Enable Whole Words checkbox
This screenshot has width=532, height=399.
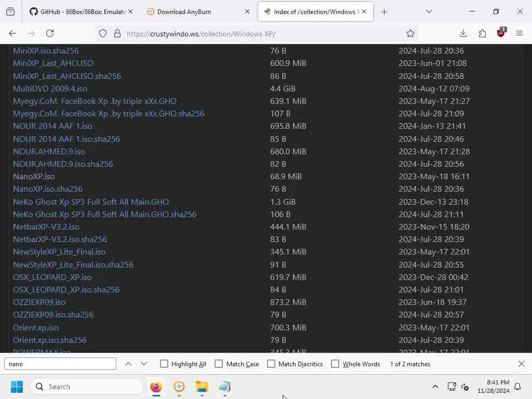coord(335,364)
